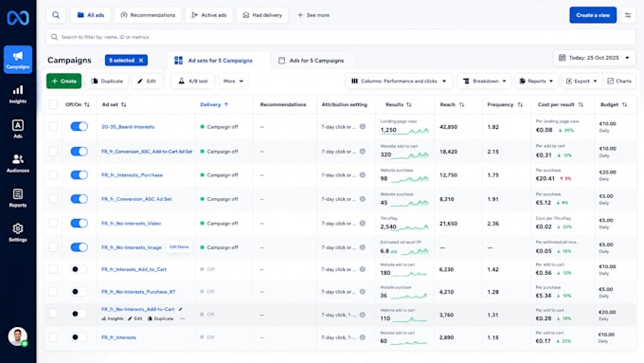Click the Duplicate toolbar button

[107, 81]
